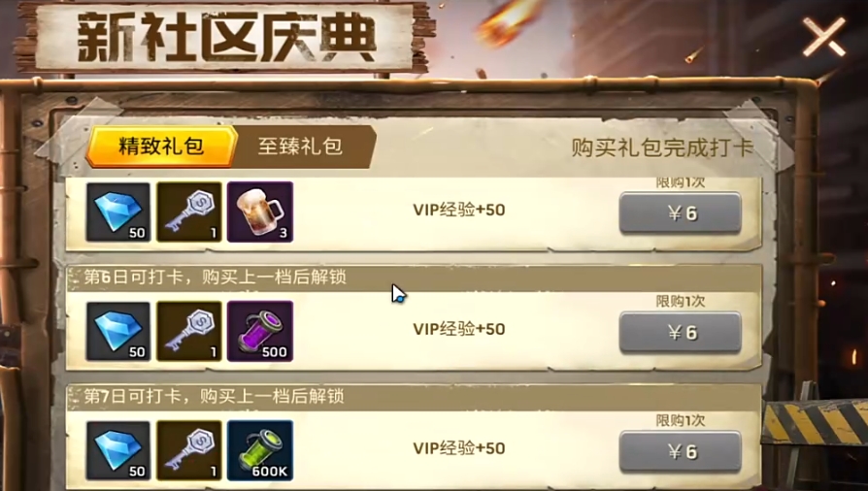Click the blue diamond icon in the top pack

[117, 212]
